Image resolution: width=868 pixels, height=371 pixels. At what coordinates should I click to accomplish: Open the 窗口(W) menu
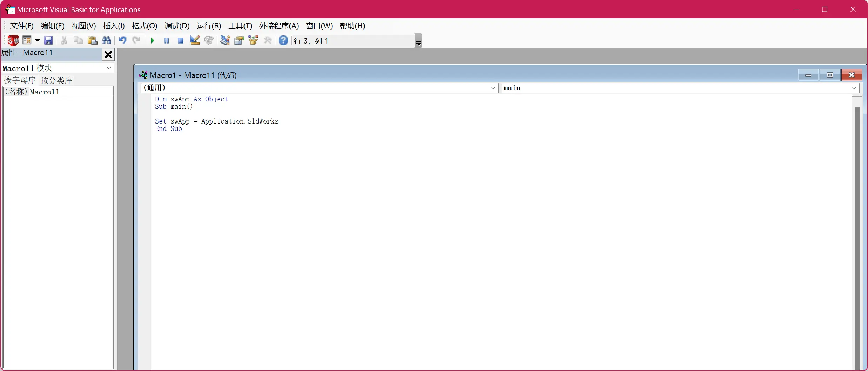tap(319, 26)
